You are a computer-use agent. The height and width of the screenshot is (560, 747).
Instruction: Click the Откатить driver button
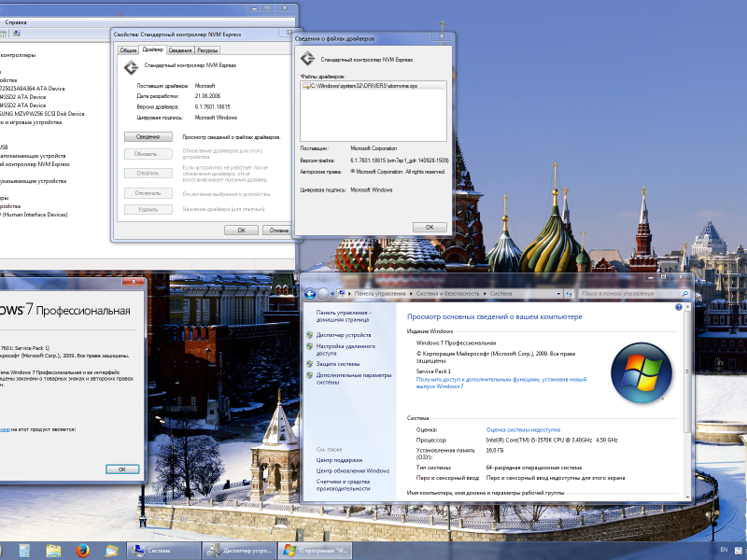pyautogui.click(x=148, y=173)
